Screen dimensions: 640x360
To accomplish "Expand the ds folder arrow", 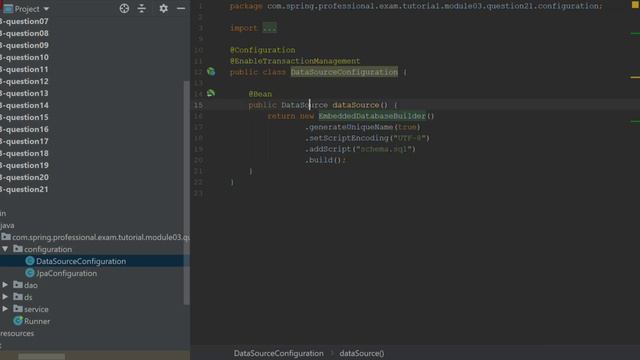I will (x=5, y=297).
